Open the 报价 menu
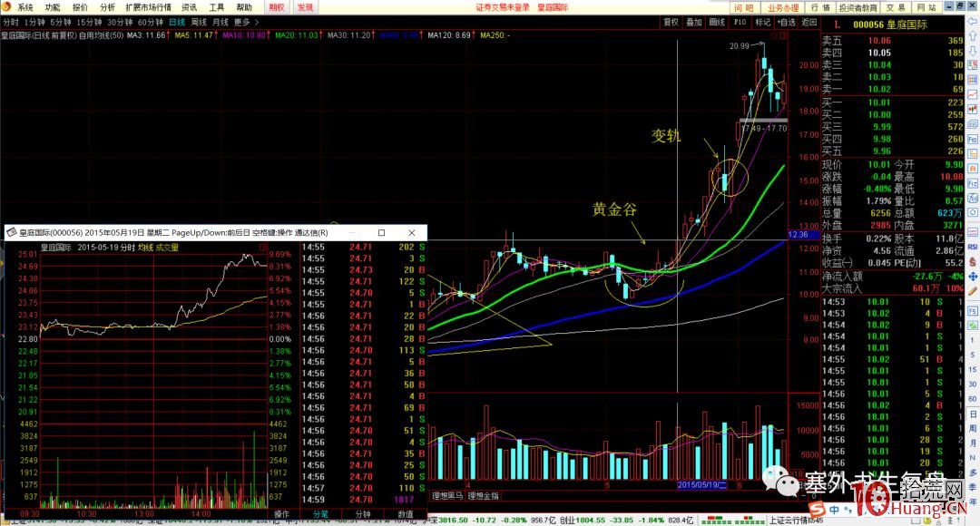 click(80, 7)
